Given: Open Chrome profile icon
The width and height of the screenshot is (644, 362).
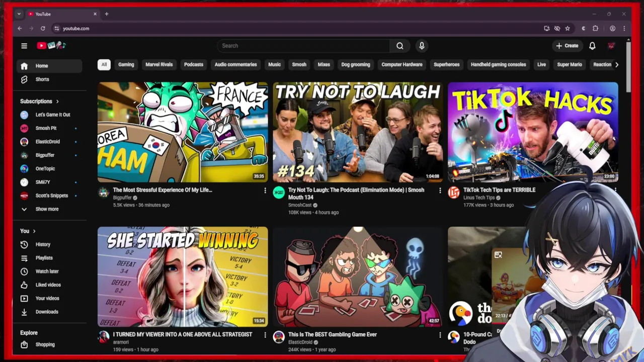Looking at the screenshot, I should (612, 29).
